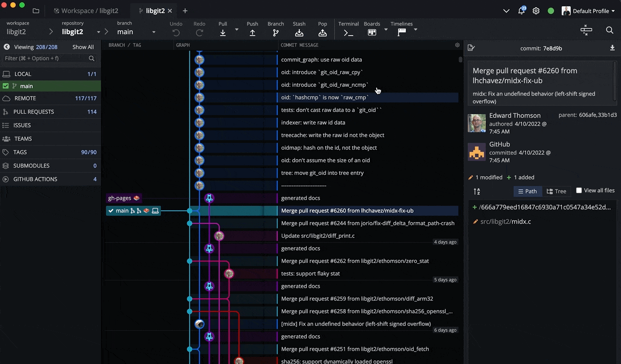Image resolution: width=621 pixels, height=364 pixels.
Task: Click Show All in left panel
Action: pyautogui.click(x=83, y=47)
